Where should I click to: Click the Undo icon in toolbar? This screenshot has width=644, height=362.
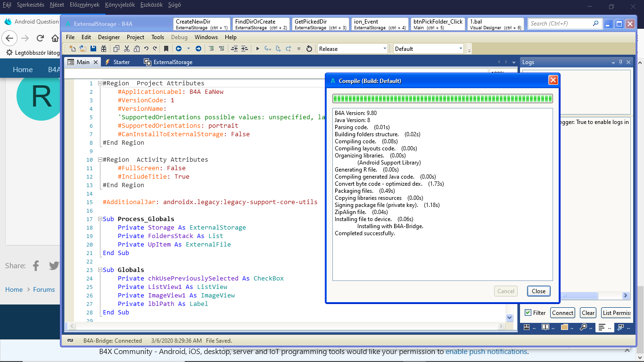(x=146, y=49)
